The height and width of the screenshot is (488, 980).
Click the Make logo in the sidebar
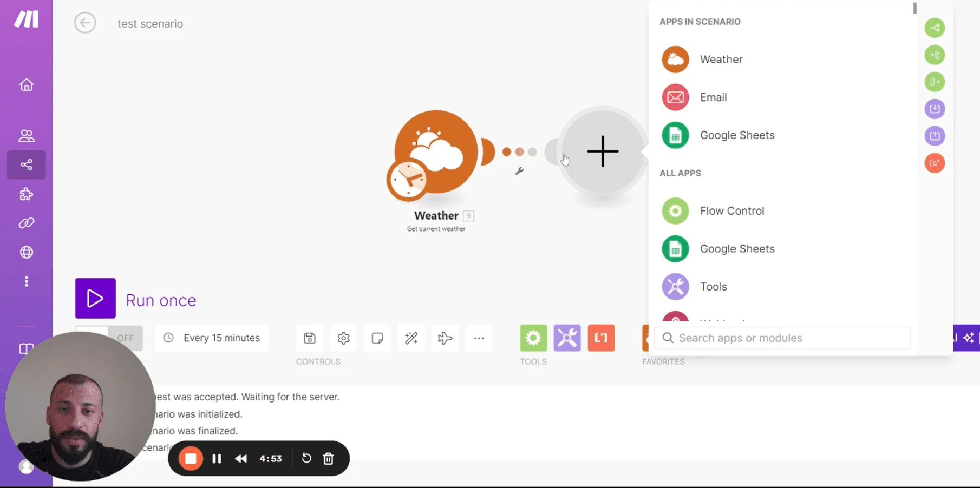pos(26,19)
